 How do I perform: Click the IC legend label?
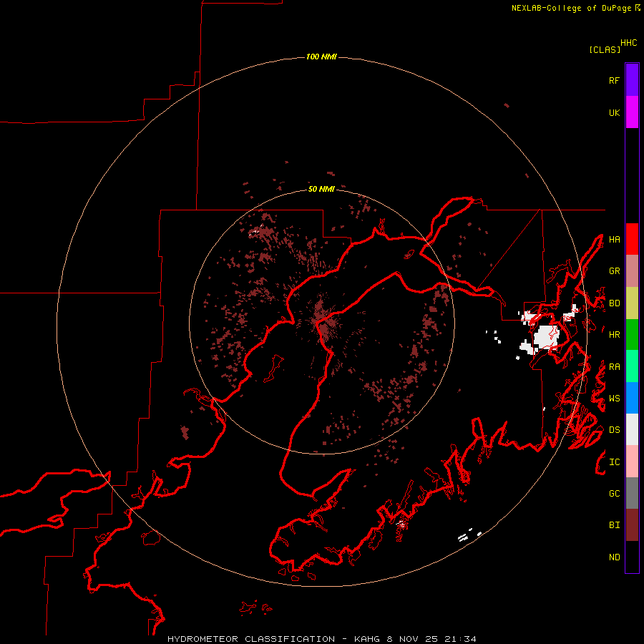click(x=614, y=462)
